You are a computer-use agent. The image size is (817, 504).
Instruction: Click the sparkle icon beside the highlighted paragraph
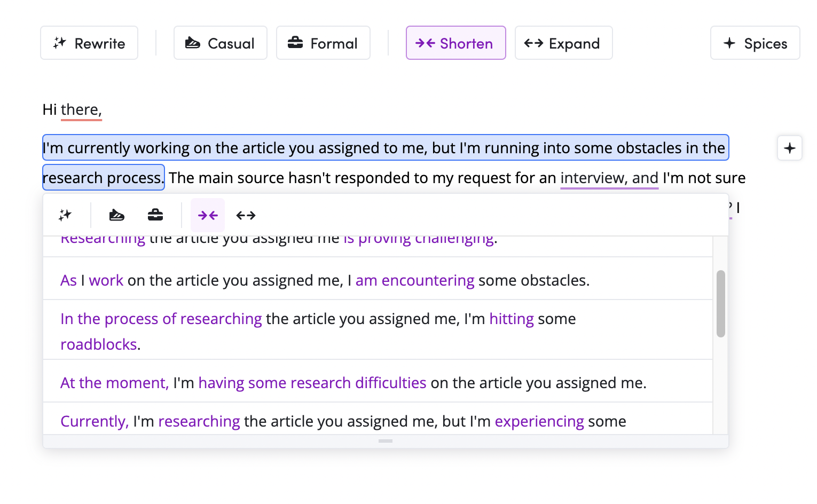pos(790,148)
